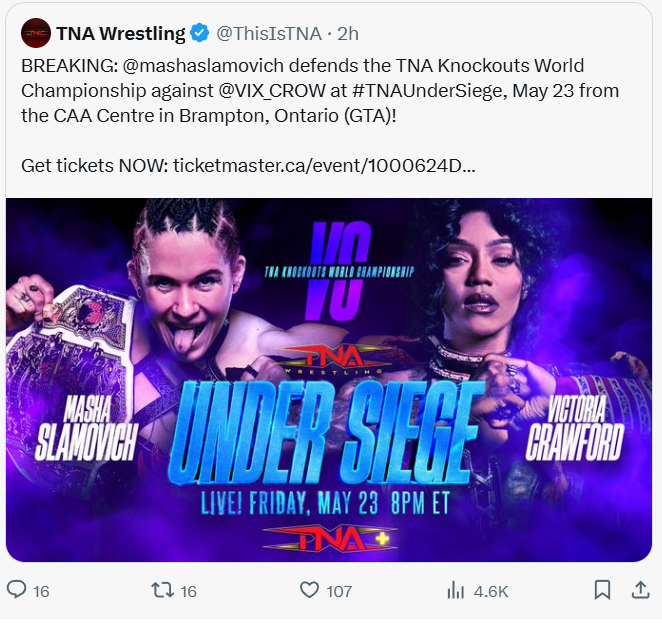Click the number 16 beside the repost arrows
The height and width of the screenshot is (627, 662).
[188, 591]
